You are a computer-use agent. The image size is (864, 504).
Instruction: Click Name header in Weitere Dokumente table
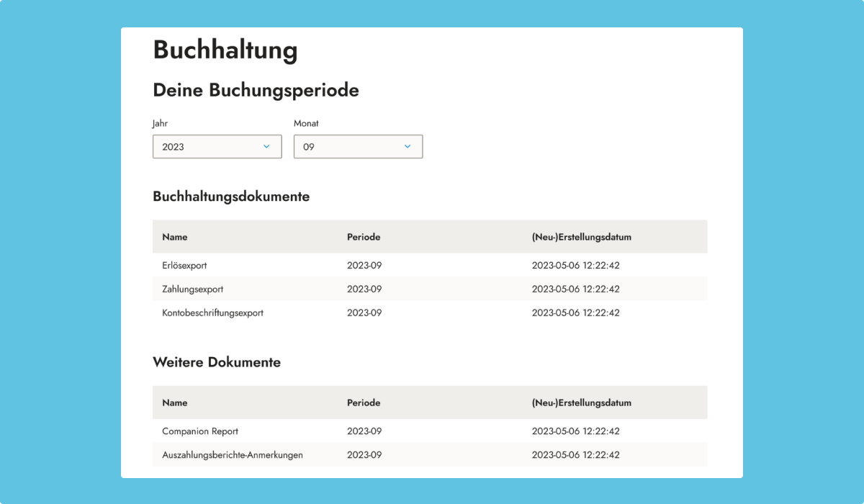(x=175, y=402)
